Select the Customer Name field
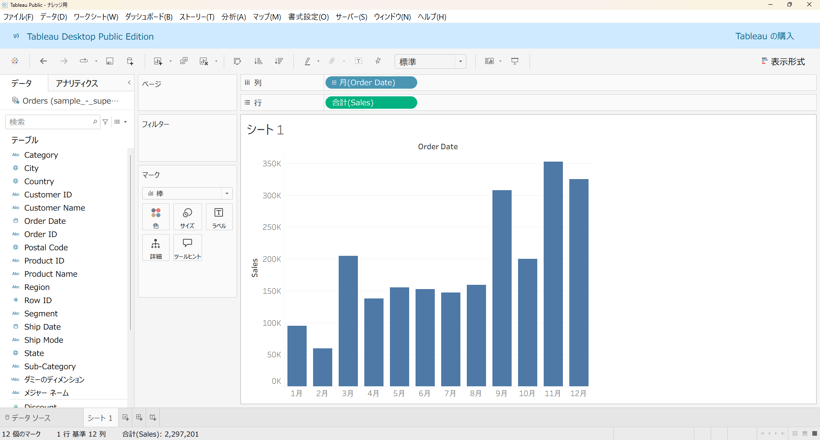Viewport: 820px width, 440px height. 54,208
